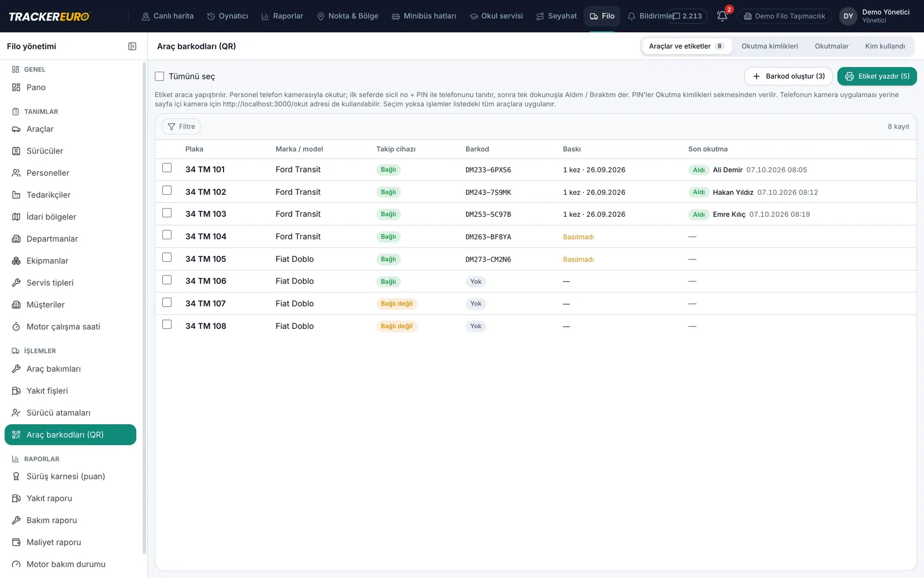
Task: Open Nokta & Bölge in top navigation
Action: tap(348, 16)
